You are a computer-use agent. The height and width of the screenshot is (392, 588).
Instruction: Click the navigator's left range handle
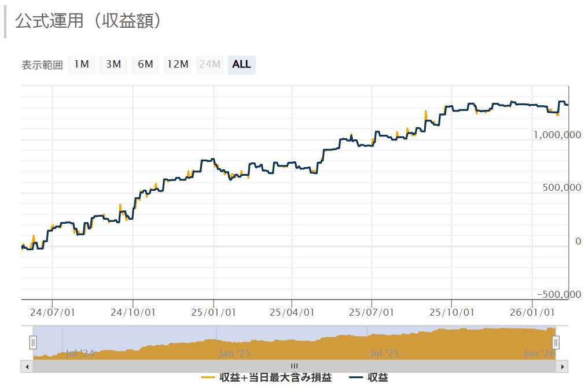pyautogui.click(x=33, y=342)
